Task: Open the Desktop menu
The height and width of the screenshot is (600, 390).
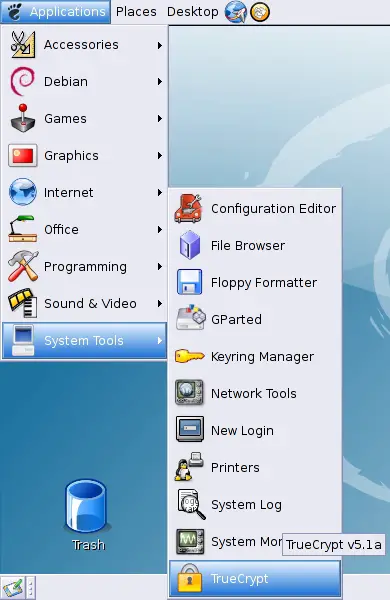Action: [x=193, y=11]
